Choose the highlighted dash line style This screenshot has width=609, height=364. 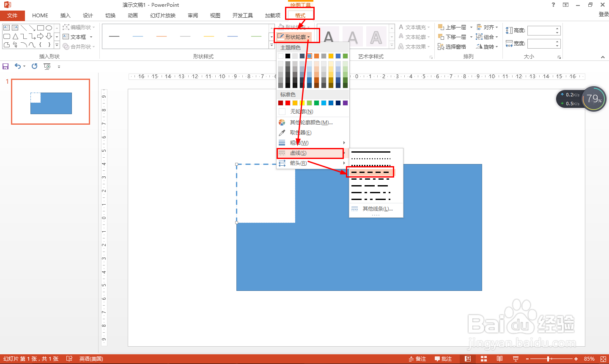click(x=370, y=172)
